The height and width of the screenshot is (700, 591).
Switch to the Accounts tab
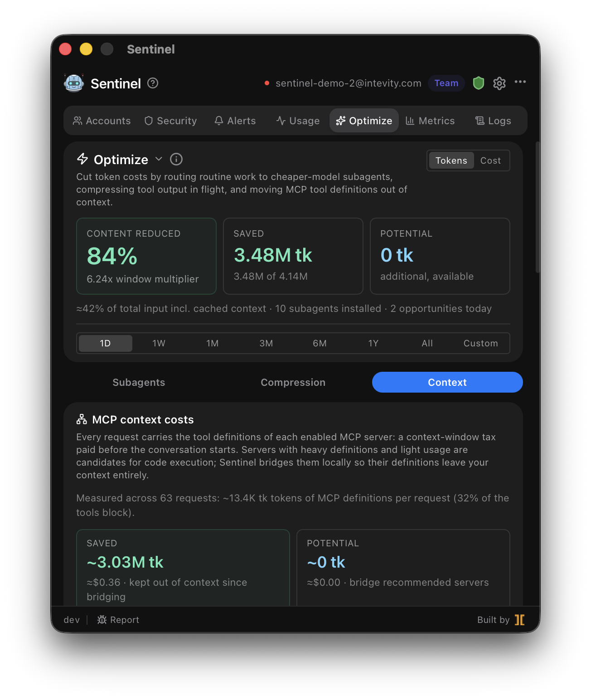[x=102, y=121]
